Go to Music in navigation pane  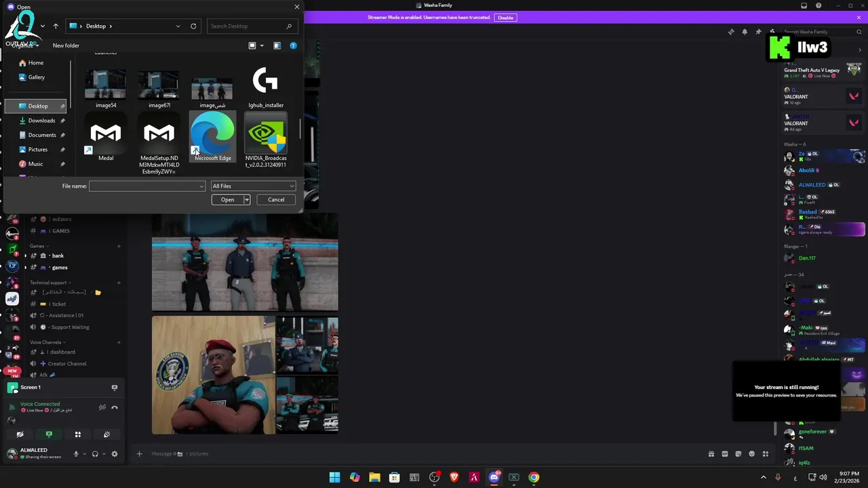coord(35,163)
